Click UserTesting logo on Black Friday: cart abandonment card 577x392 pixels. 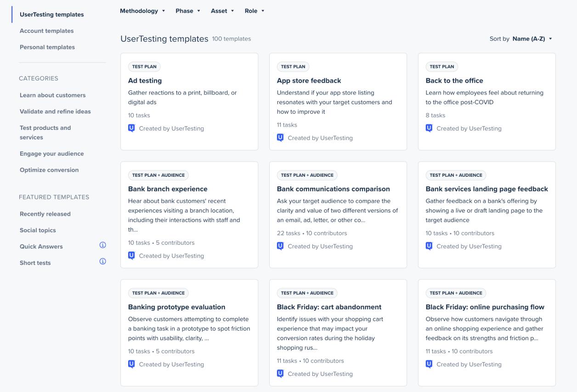tap(280, 374)
